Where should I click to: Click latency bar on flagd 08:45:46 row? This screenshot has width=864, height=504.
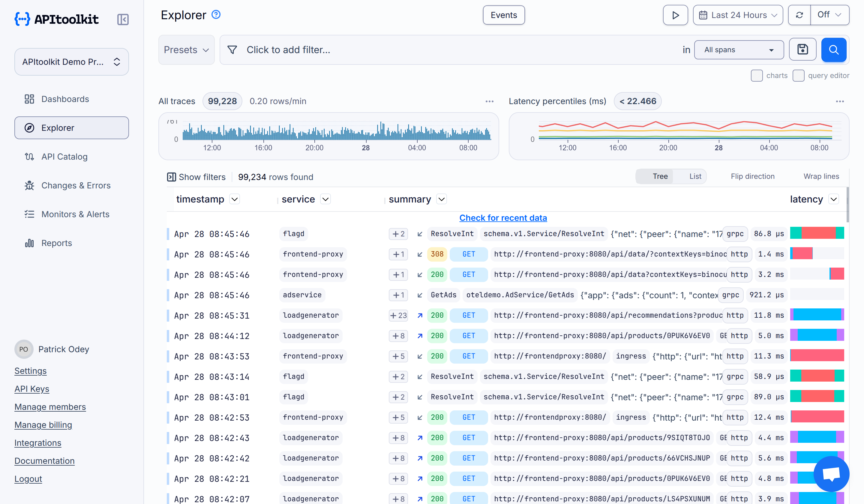pyautogui.click(x=817, y=233)
